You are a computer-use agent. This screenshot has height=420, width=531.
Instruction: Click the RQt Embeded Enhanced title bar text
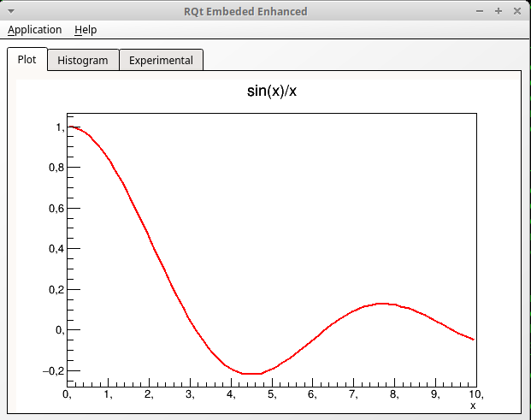pyautogui.click(x=245, y=11)
